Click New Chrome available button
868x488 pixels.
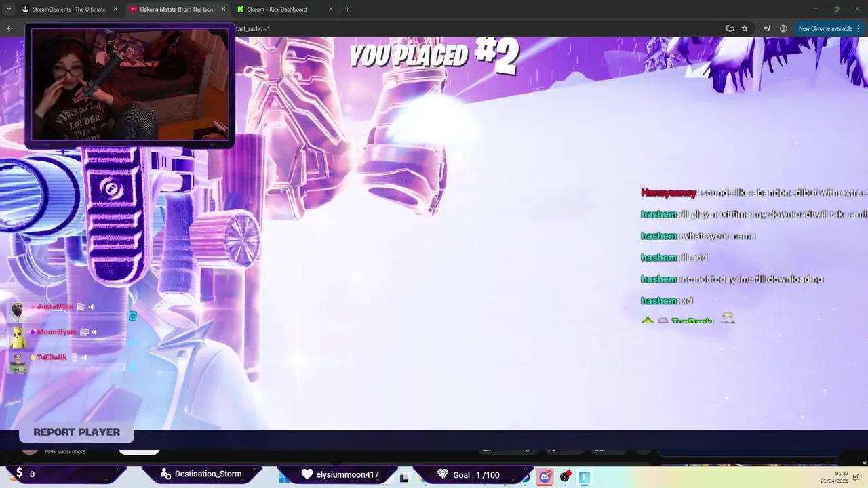(x=829, y=28)
